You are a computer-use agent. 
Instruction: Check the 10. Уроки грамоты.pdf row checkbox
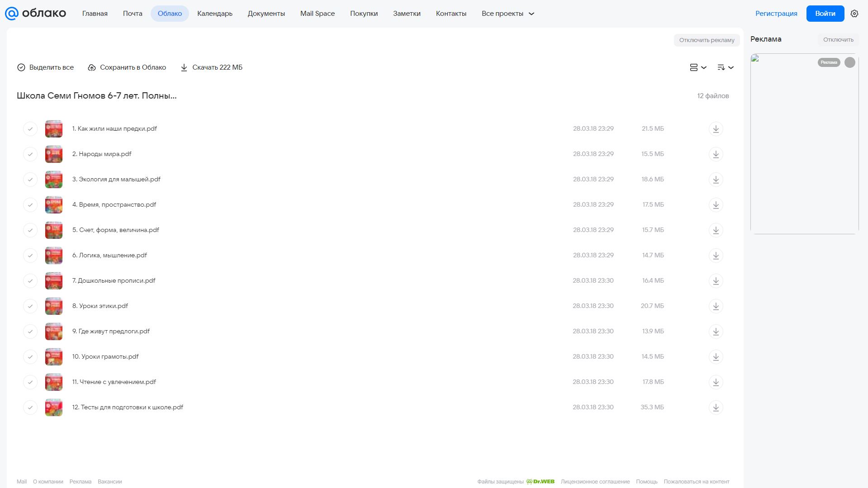click(30, 357)
